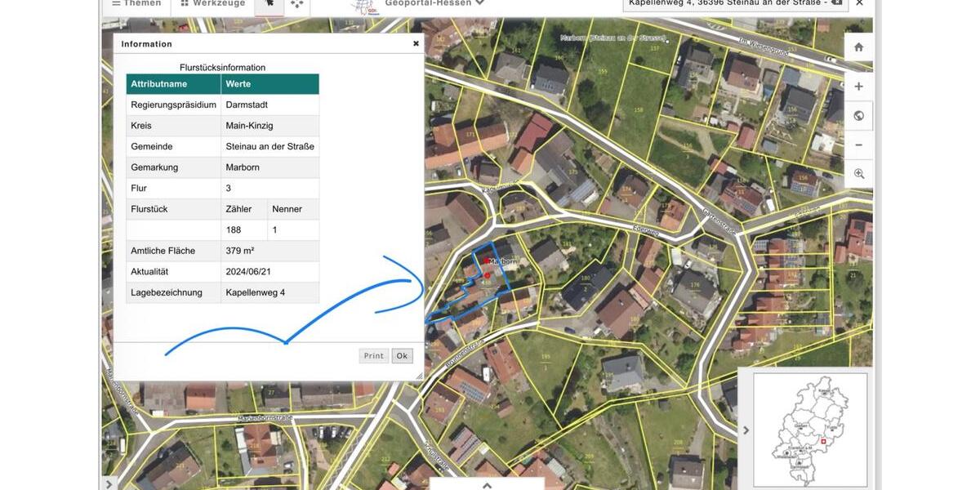Activate the magnifier zoom-box tool

pos(858,174)
